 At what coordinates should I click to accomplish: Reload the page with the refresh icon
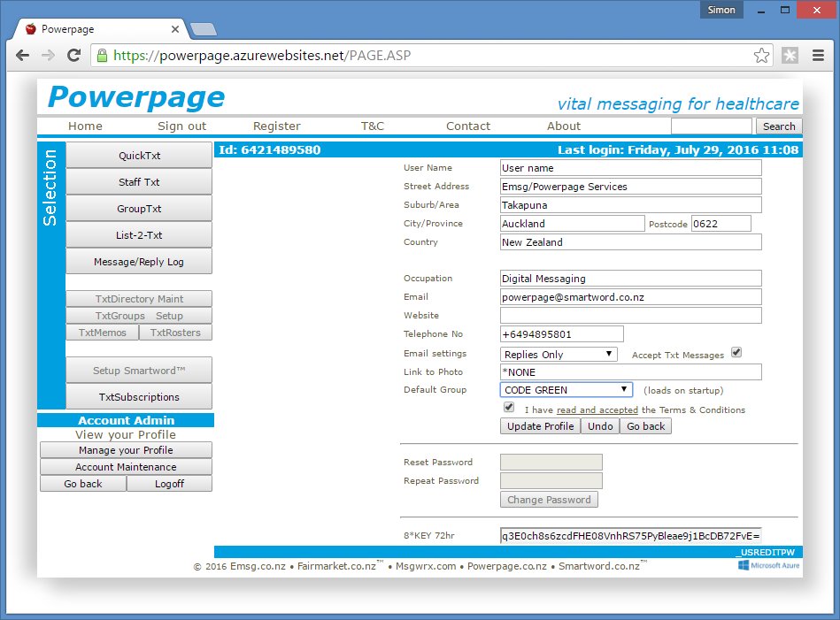tap(74, 55)
